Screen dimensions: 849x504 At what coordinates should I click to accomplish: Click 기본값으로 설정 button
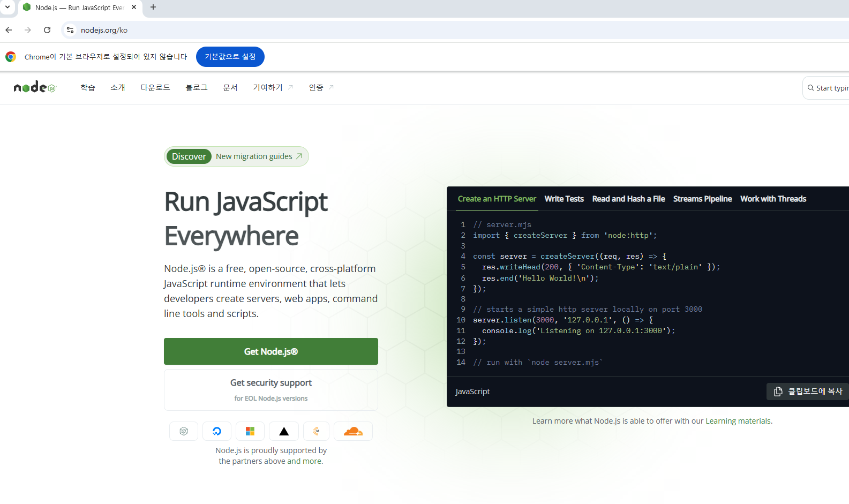[230, 57]
